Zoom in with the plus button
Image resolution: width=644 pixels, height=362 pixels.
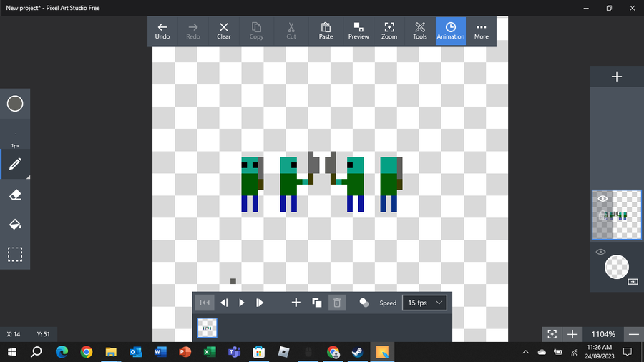(x=572, y=334)
